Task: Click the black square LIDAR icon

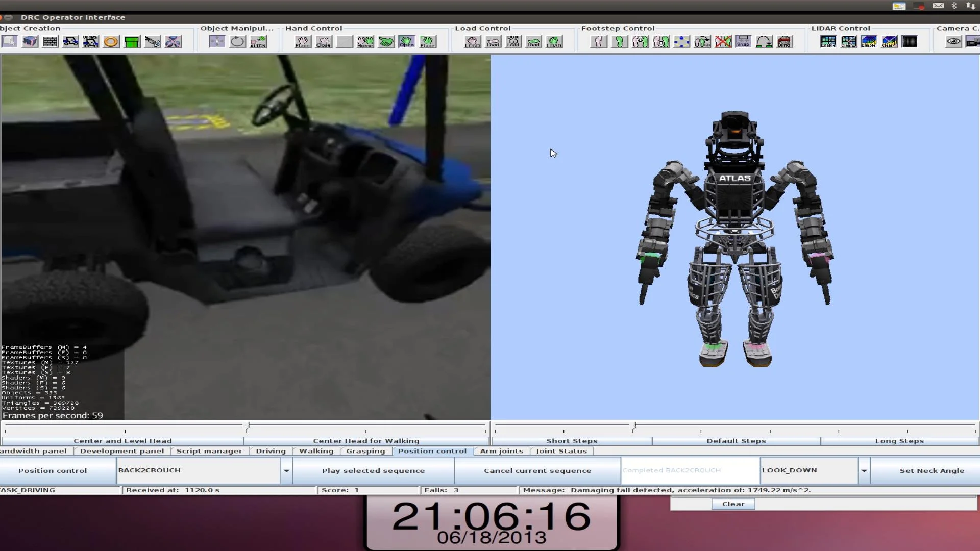Action: 910,41
